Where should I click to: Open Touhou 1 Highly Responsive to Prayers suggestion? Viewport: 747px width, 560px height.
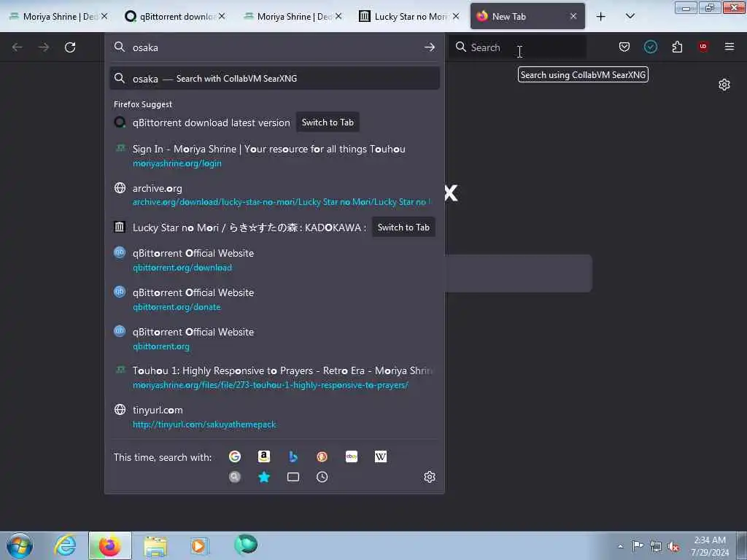(x=274, y=378)
